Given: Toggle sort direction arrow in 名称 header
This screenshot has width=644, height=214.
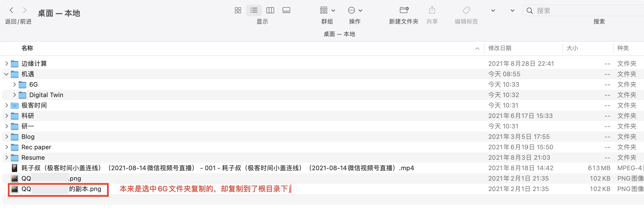Looking at the screenshot, I should (x=477, y=48).
